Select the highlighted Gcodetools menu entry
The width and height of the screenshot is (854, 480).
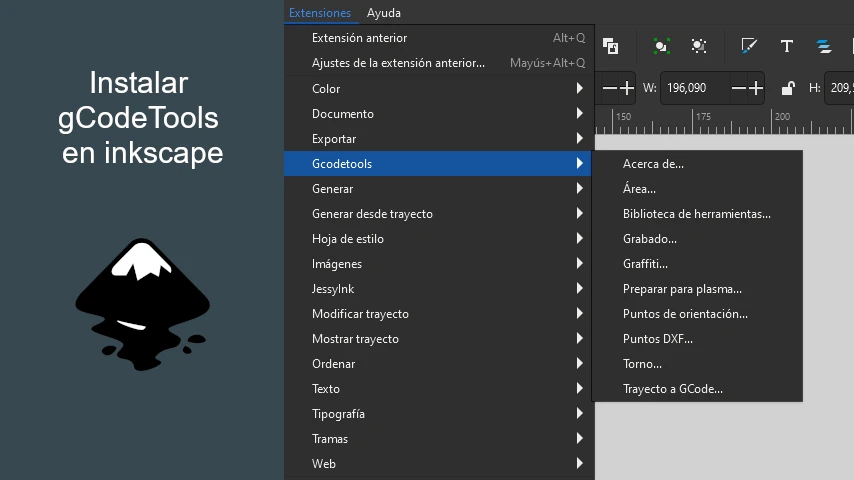(437, 163)
